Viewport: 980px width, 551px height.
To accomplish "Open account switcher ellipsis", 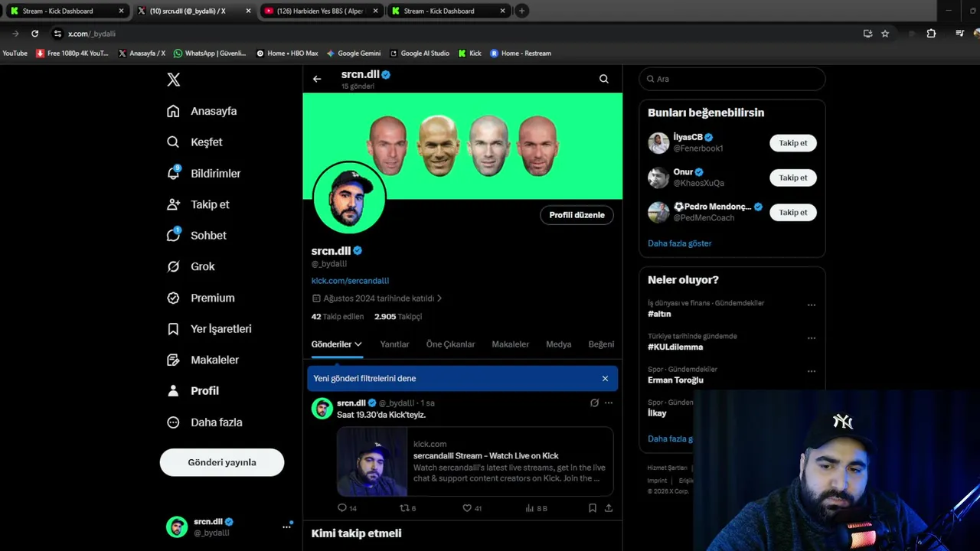I will pyautogui.click(x=287, y=527).
